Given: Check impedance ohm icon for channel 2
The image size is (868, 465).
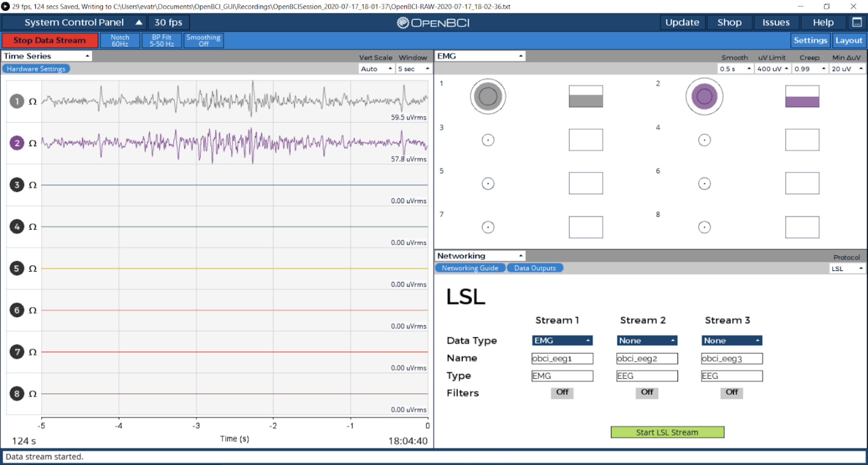Looking at the screenshot, I should point(33,143).
